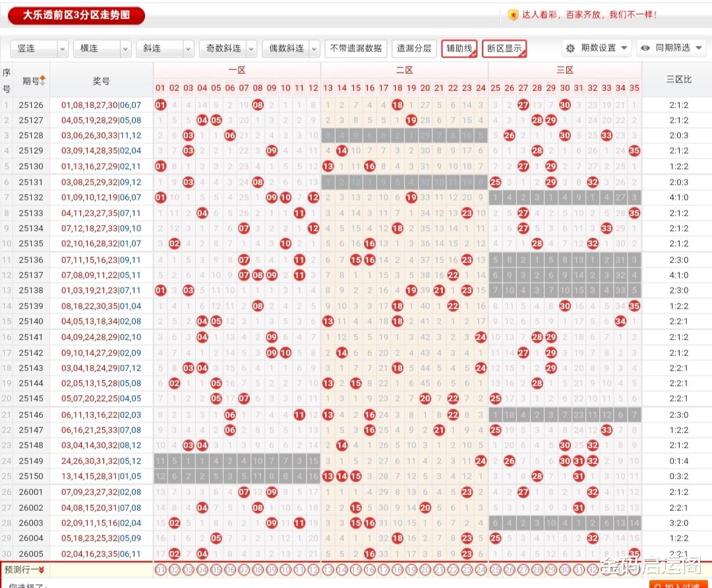Click the eye icon beside 同期筛选
This screenshot has width=712, height=588.
click(x=645, y=48)
